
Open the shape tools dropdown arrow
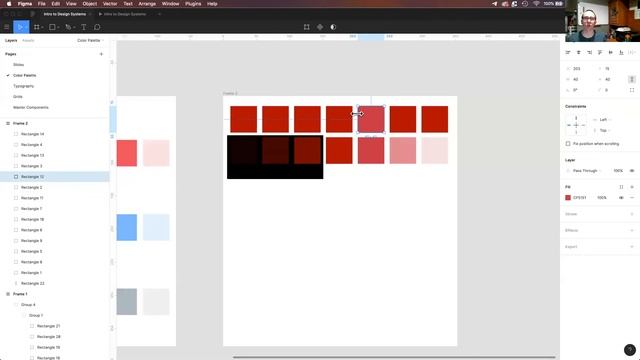tap(58, 27)
